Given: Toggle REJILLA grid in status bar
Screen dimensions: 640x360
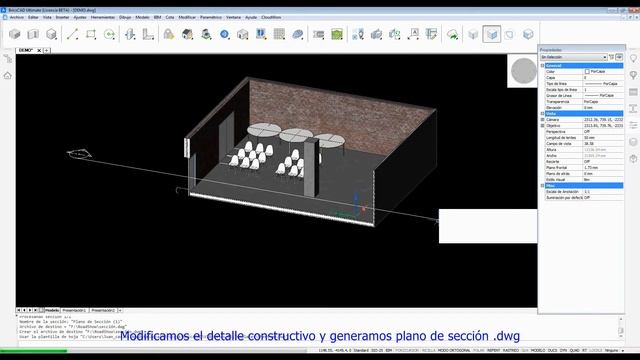Looking at the screenshot, I should click(x=428, y=350).
